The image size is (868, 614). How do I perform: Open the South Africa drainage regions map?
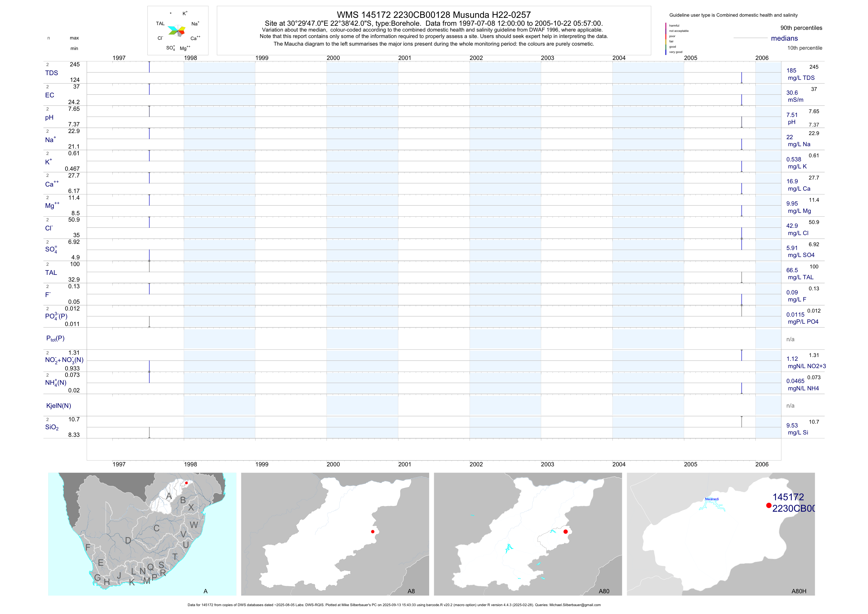click(142, 534)
